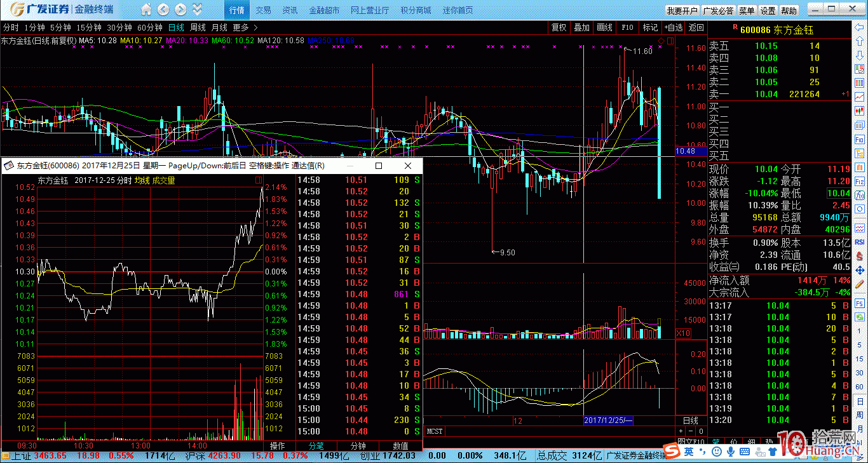Navigate back with the left arrow icon
Image resolution: width=868 pixels, height=463 pixels.
click(x=163, y=10)
